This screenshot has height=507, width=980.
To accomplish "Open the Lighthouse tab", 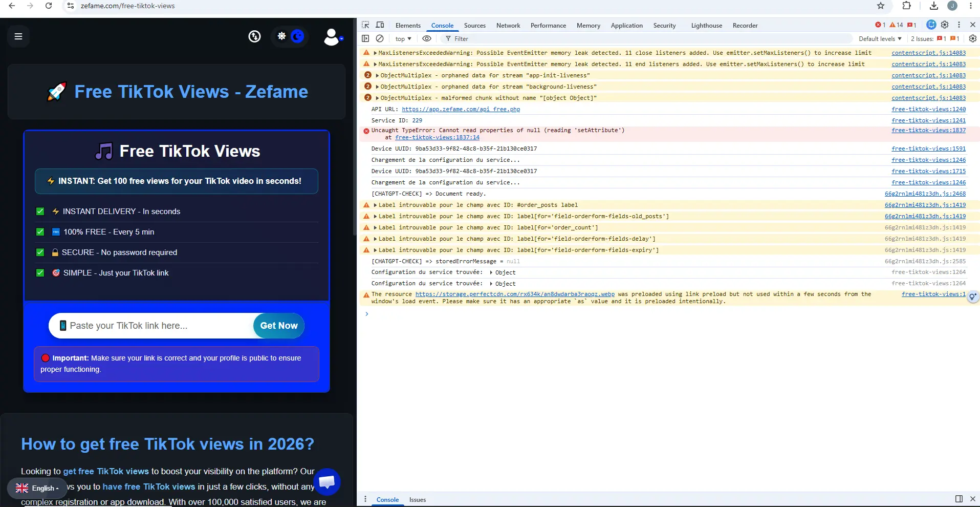I will click(x=707, y=26).
